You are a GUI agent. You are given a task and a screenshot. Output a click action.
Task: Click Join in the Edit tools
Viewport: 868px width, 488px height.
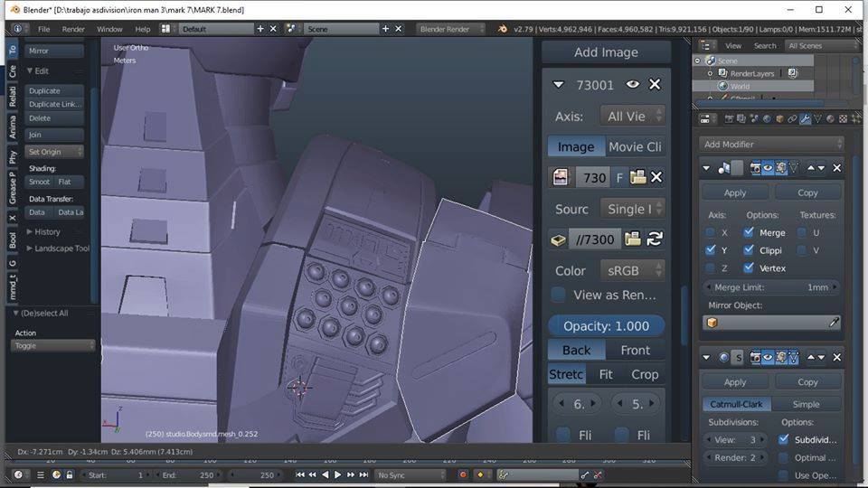pos(54,135)
